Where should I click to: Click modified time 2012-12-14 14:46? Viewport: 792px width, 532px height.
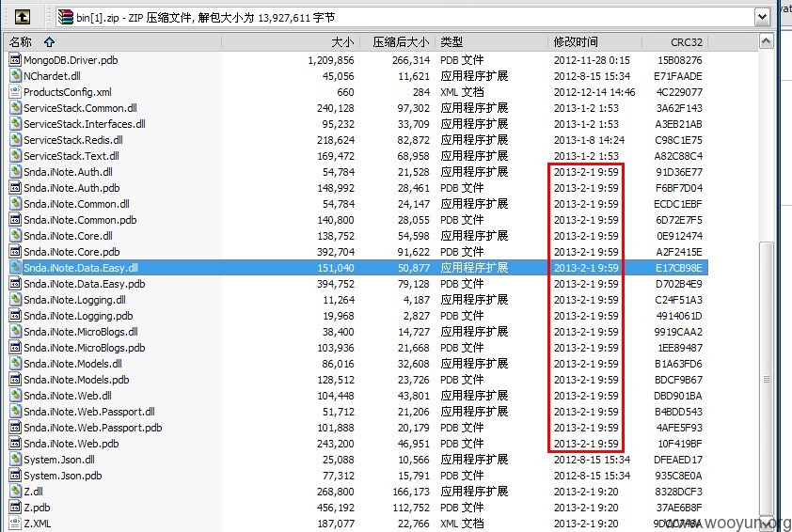pyautogui.click(x=594, y=92)
